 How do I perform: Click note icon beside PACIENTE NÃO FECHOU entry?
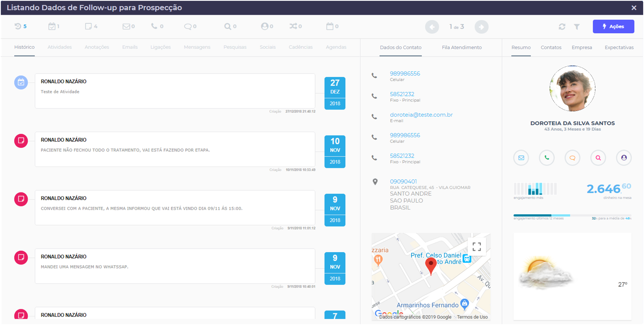click(x=21, y=140)
